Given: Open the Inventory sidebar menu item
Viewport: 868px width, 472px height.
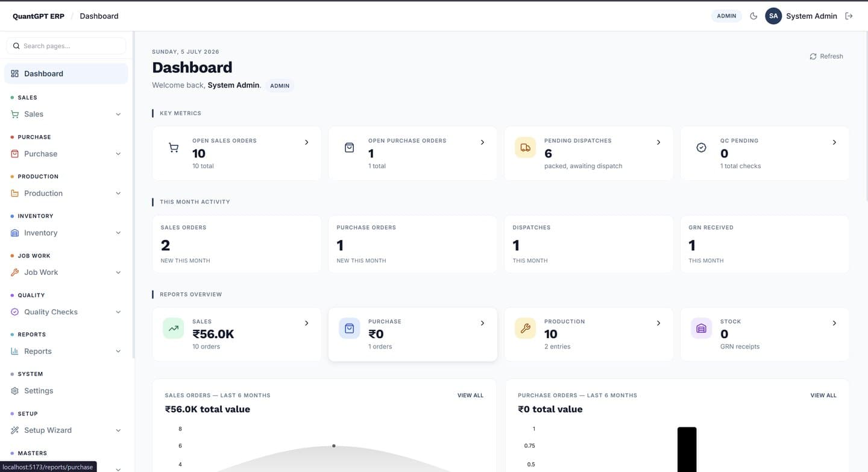Looking at the screenshot, I should point(66,233).
